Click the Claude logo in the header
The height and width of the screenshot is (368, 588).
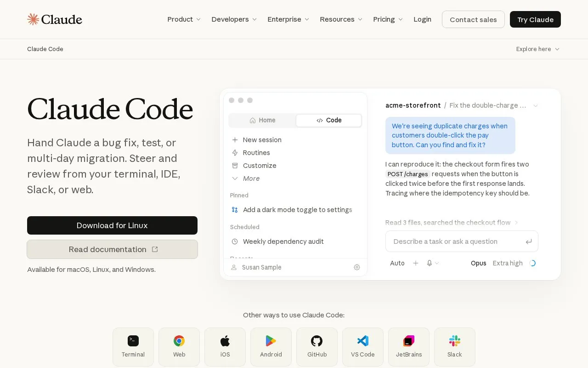55,19
